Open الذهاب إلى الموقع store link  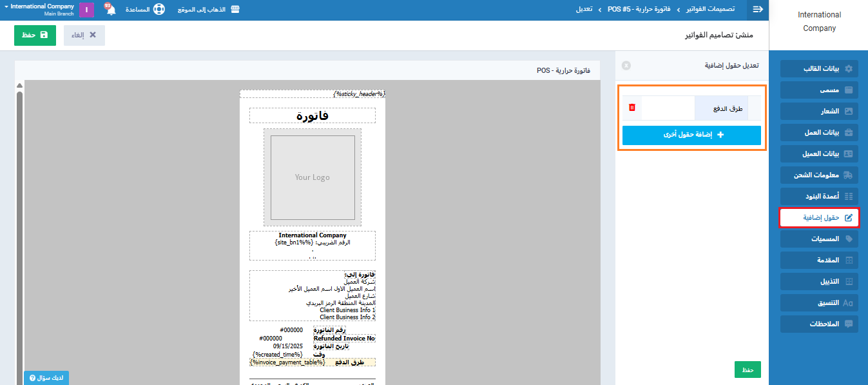tap(207, 10)
